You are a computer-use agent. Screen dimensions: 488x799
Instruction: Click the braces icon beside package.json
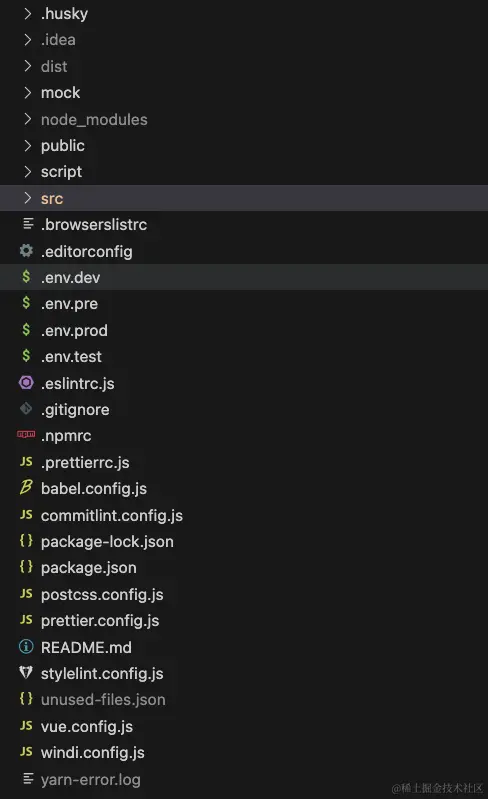click(x=26, y=567)
